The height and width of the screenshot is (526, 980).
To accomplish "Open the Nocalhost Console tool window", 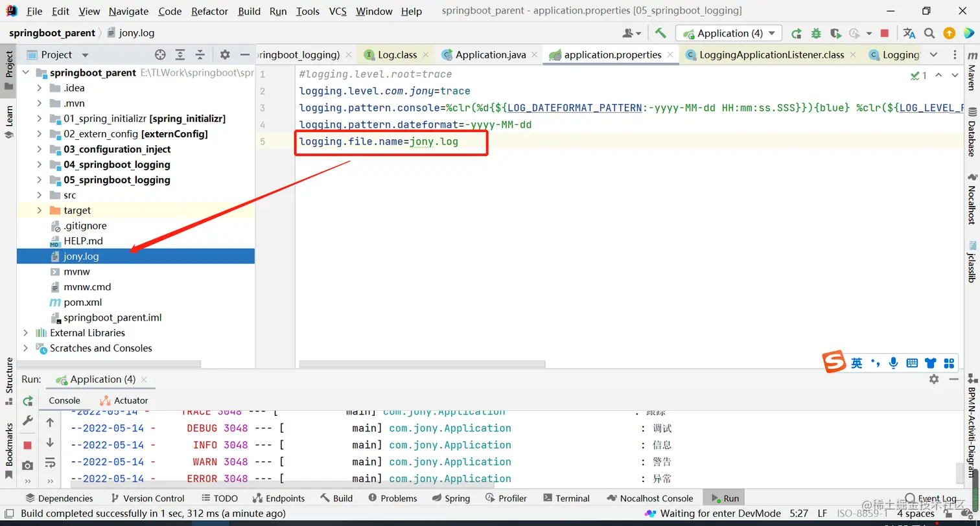I will (x=650, y=498).
